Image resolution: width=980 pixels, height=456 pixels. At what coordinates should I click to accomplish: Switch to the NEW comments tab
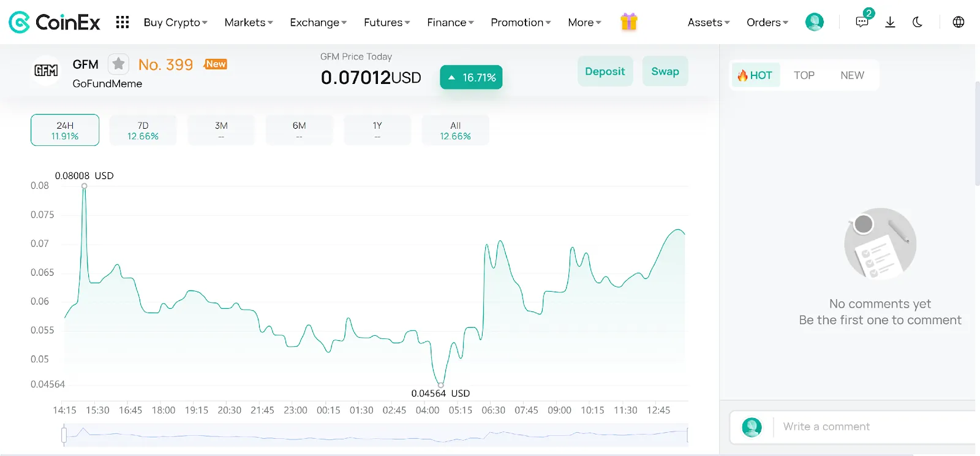[x=852, y=75]
